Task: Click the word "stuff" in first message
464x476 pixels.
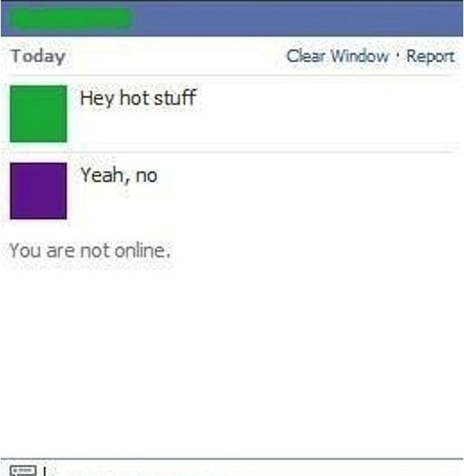Action: 176,98
